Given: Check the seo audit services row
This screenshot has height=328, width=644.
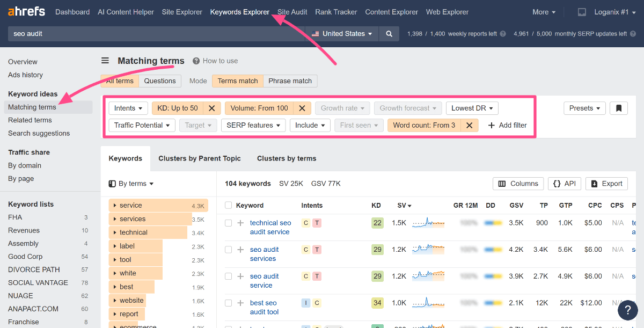Looking at the screenshot, I should (229, 250).
